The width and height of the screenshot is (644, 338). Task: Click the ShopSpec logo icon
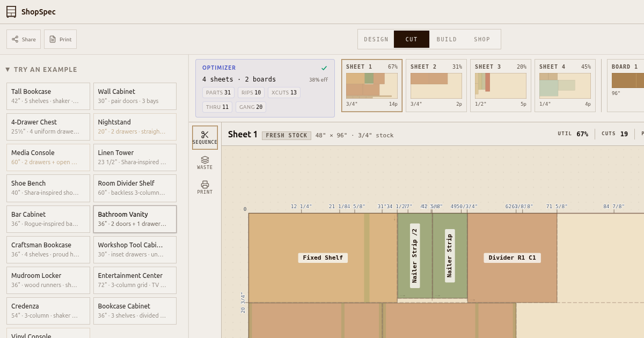pos(11,12)
